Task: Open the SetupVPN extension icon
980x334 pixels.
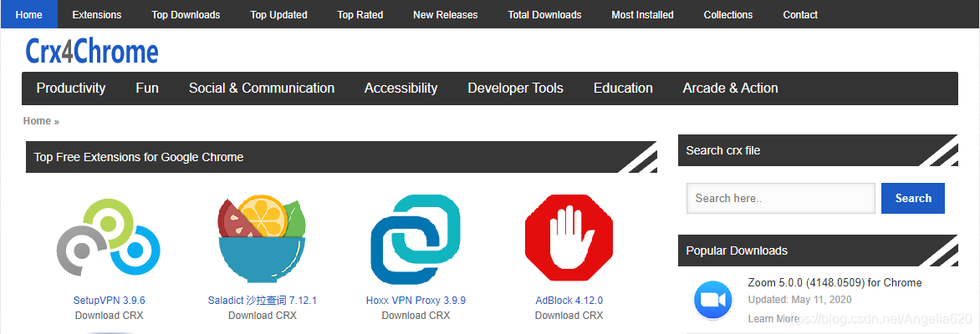Action: [109, 238]
